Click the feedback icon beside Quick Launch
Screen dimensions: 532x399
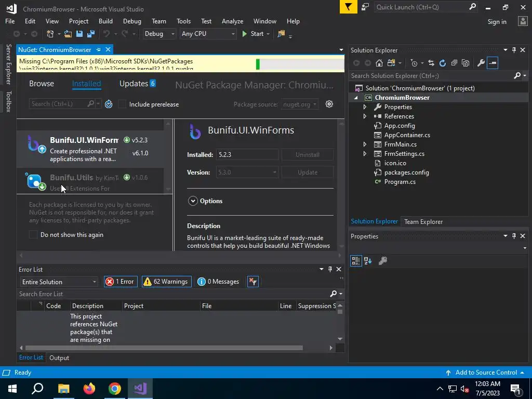point(365,7)
